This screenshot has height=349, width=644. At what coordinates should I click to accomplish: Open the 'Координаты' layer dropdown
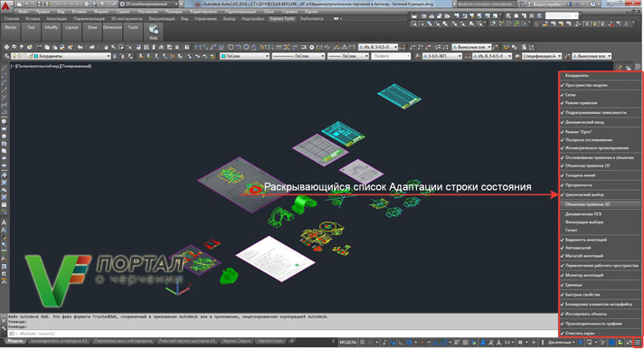62,56
